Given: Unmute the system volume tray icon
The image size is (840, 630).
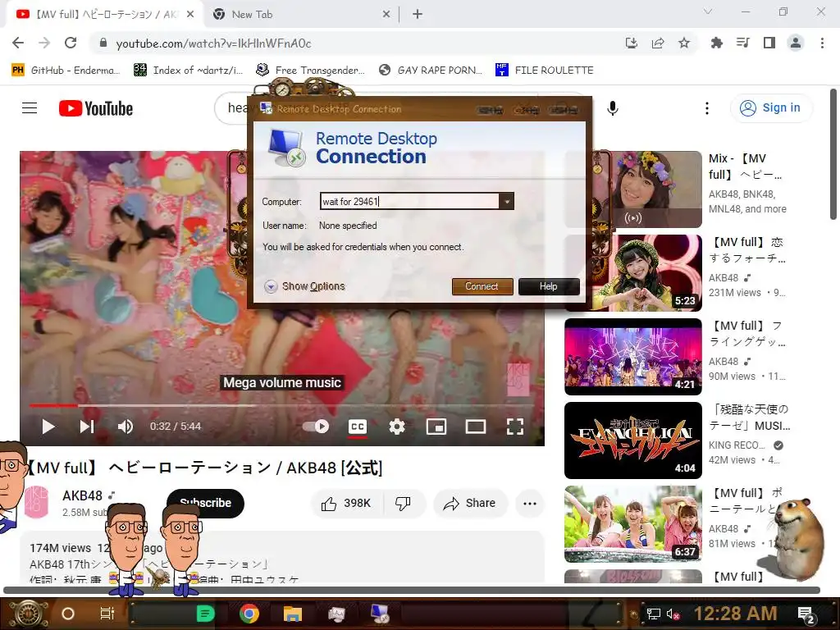Looking at the screenshot, I should tap(673, 614).
